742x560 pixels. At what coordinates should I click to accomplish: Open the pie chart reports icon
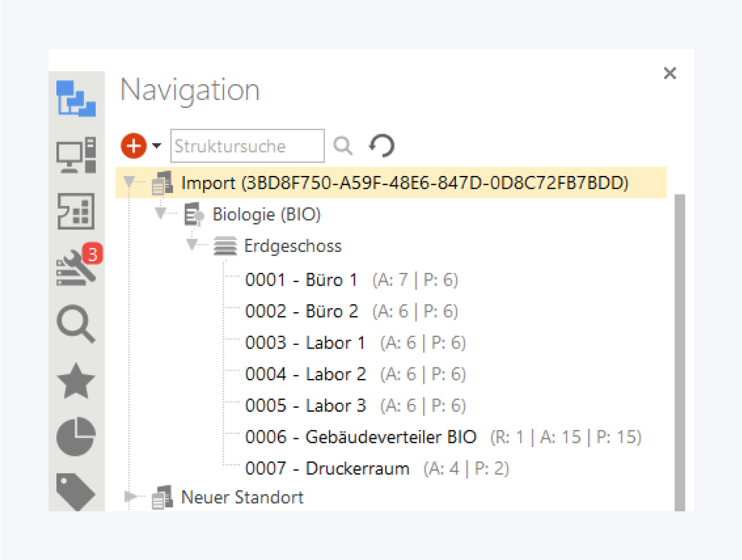(76, 436)
